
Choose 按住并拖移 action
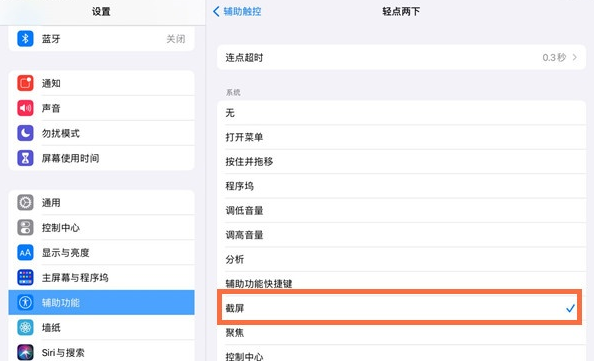pyautogui.click(x=402, y=161)
